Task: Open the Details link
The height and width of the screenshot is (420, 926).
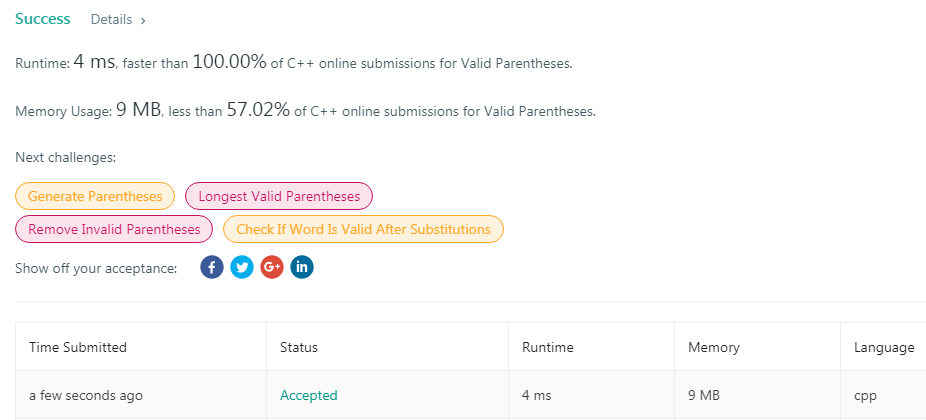Action: pos(111,19)
